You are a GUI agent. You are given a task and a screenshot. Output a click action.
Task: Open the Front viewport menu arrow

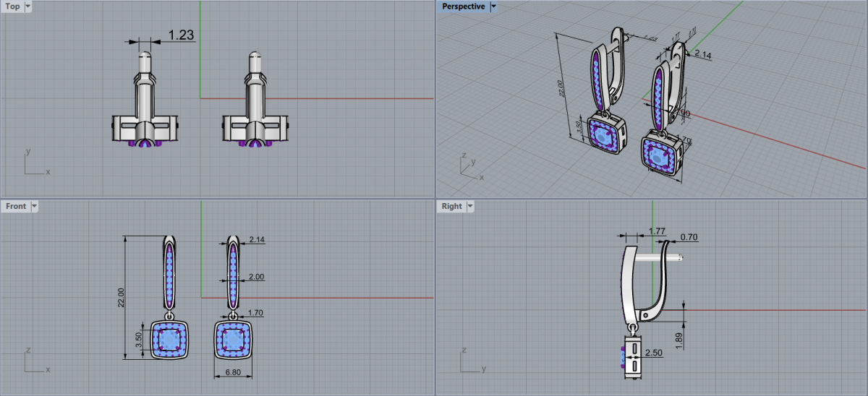click(x=34, y=206)
